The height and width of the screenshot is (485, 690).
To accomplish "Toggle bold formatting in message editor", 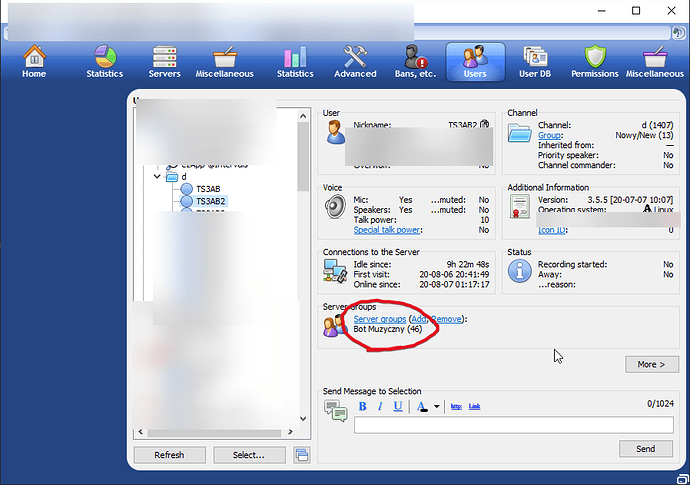I will click(x=363, y=406).
